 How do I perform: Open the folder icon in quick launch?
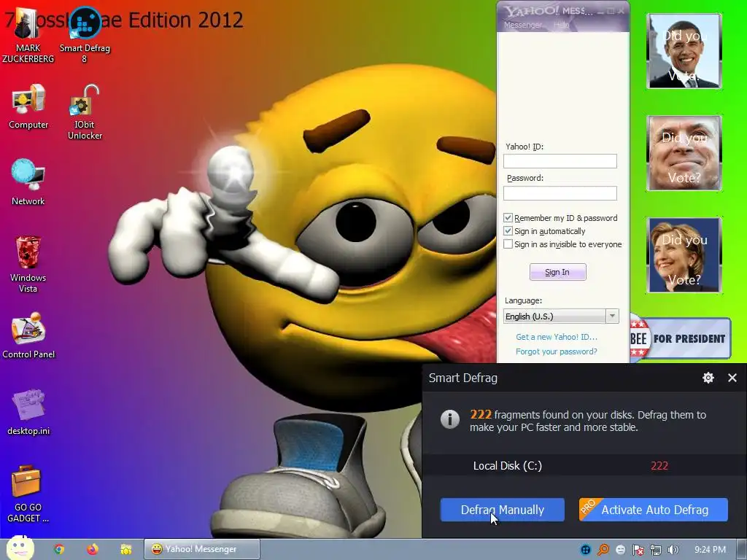(x=125, y=550)
